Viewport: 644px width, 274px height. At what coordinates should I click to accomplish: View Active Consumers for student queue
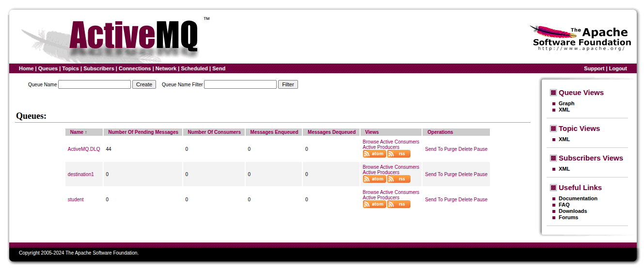click(400, 192)
